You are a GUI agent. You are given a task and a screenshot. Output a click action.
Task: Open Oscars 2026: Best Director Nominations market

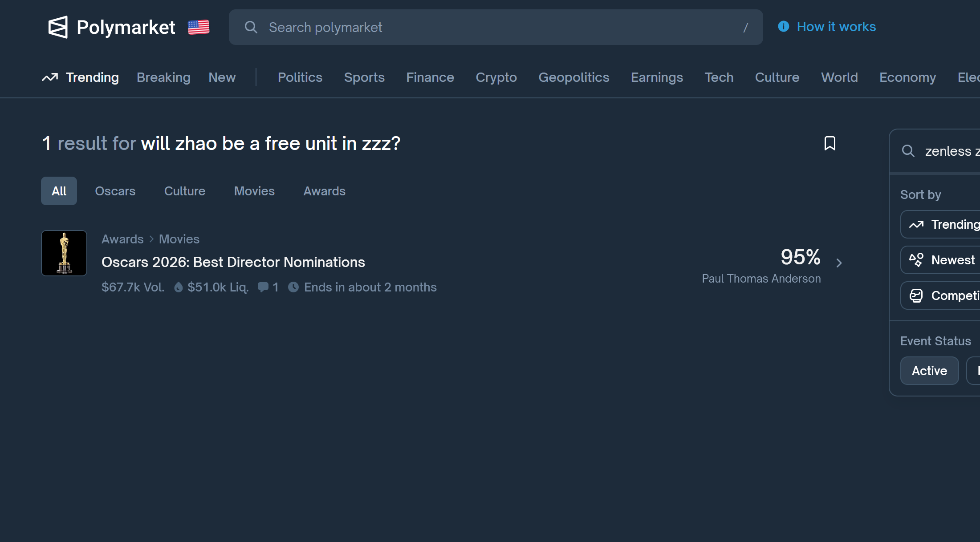(x=233, y=262)
